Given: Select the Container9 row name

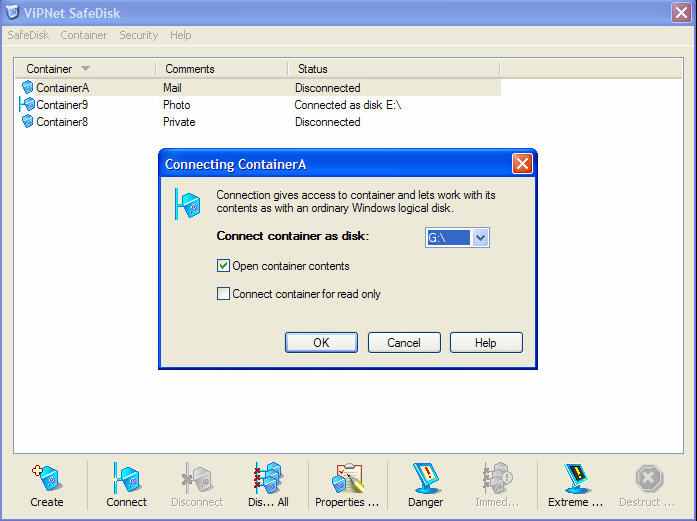Looking at the screenshot, I should tap(62, 105).
